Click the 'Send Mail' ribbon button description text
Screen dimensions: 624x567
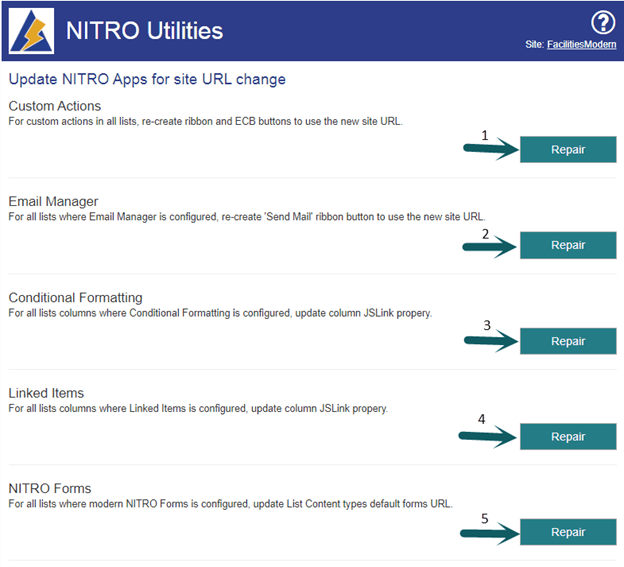pyautogui.click(x=247, y=217)
